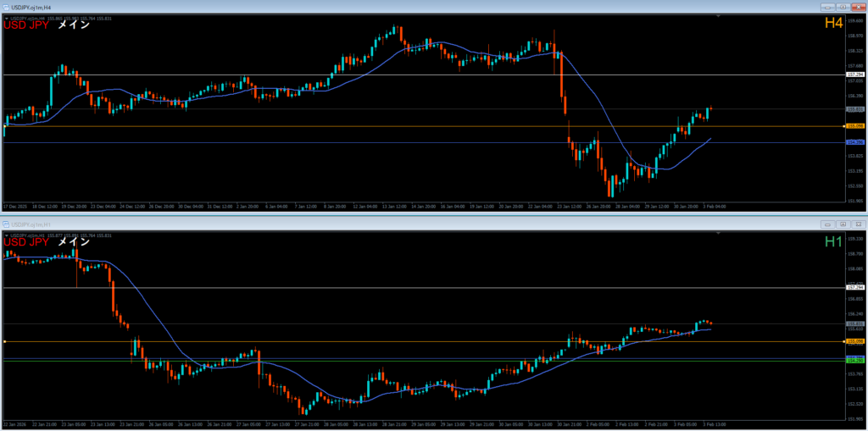Image resolution: width=868 pixels, height=431 pixels.
Task: Click the chart icon in the H1 window title bar
Action: (7, 224)
